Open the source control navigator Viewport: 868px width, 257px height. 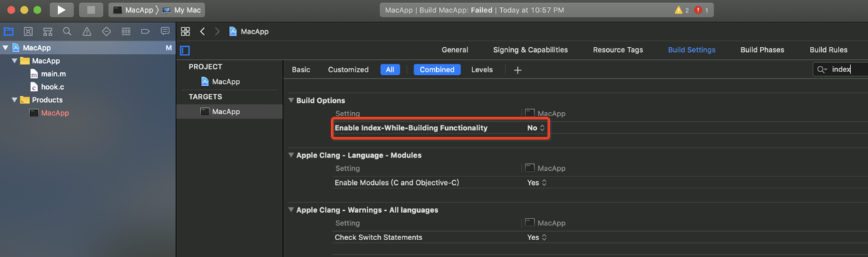pos(28,32)
